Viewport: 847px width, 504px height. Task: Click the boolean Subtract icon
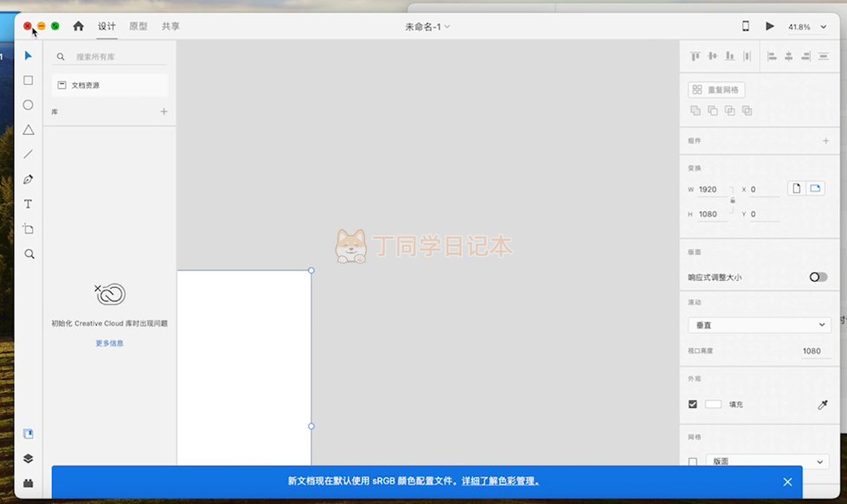pos(713,111)
